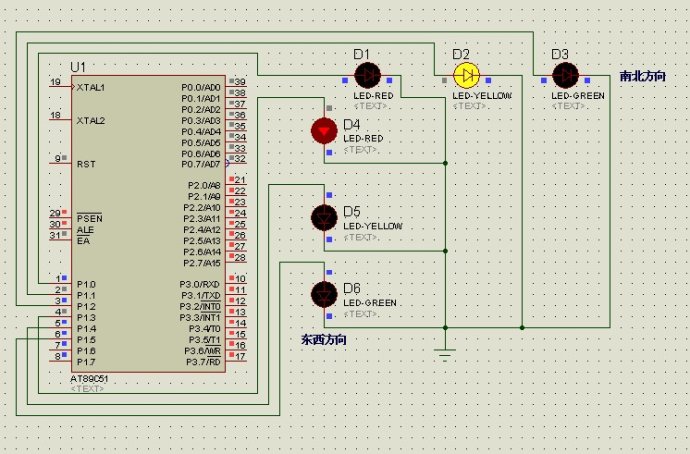Click the RST pin label
690x454 pixels.
pos(86,164)
